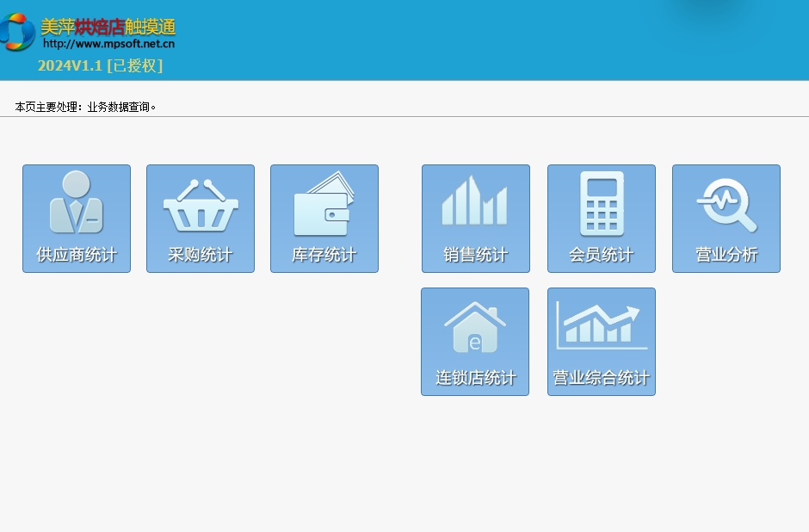809x532 pixels.
Task: Click the 美萍烘焙店触摸通 title text
Action: click(x=108, y=27)
